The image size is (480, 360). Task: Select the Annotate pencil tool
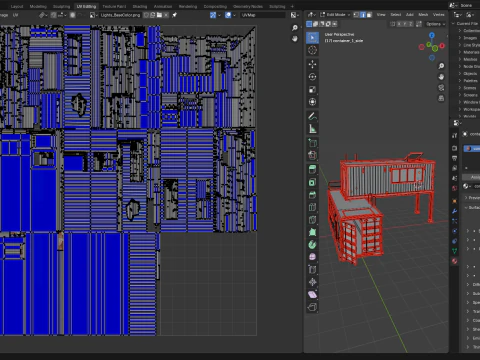click(x=312, y=116)
